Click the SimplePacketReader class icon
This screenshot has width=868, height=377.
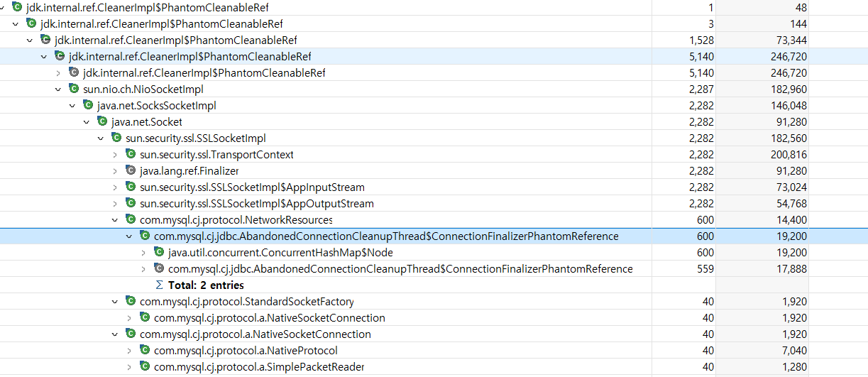[145, 366]
